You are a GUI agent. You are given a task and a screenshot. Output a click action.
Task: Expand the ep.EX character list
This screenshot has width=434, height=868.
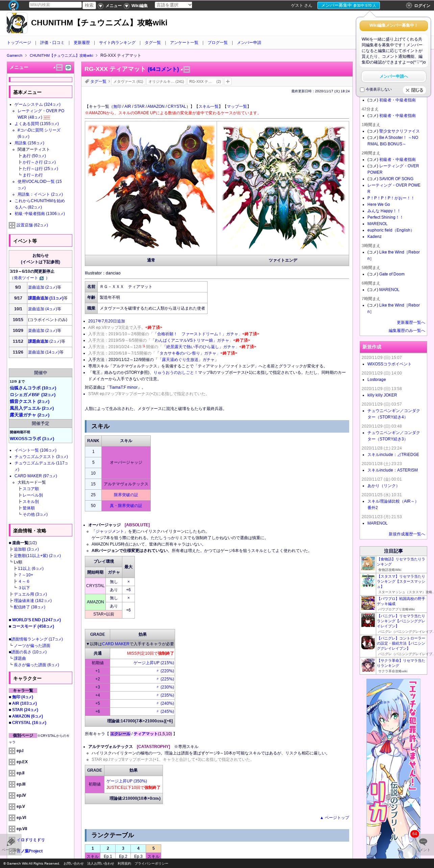tap(12, 762)
